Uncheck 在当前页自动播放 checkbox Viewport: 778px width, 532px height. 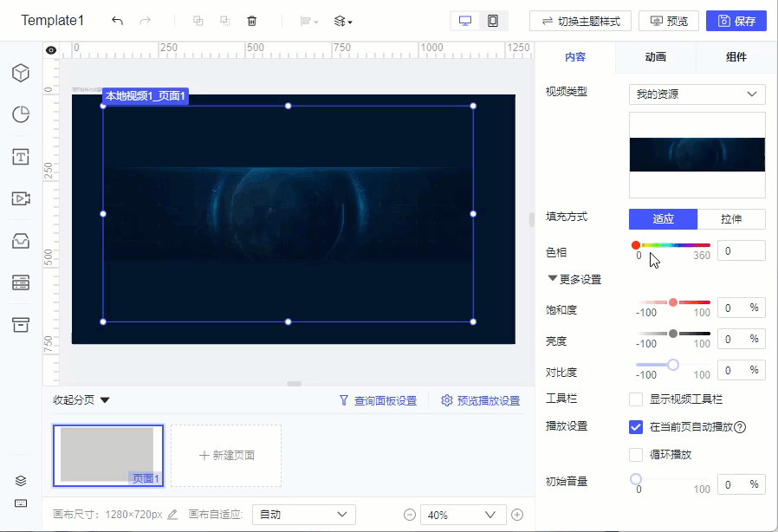636,427
